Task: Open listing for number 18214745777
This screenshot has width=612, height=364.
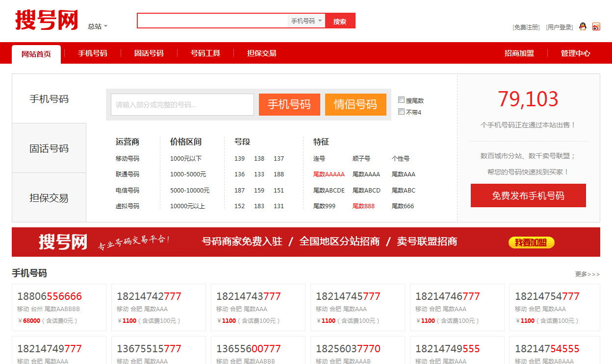Action: click(348, 296)
